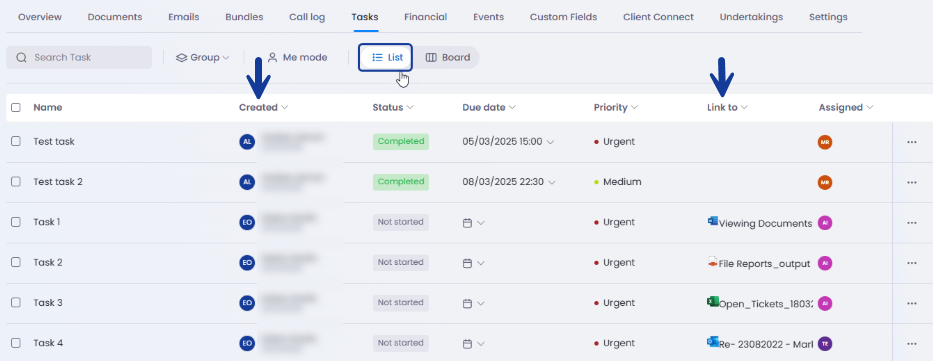Open the Status column header dropdown
The width and height of the screenshot is (933, 361).
click(393, 108)
